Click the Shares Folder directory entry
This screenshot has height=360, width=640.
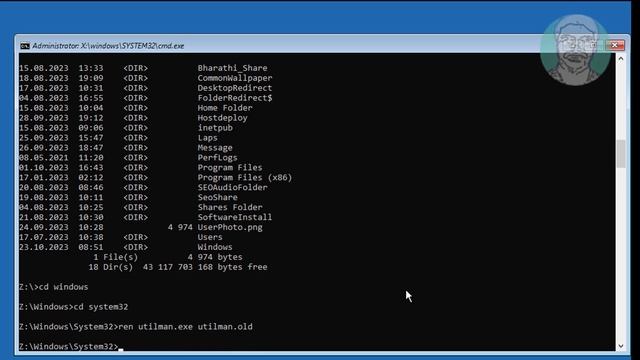[x=230, y=207]
